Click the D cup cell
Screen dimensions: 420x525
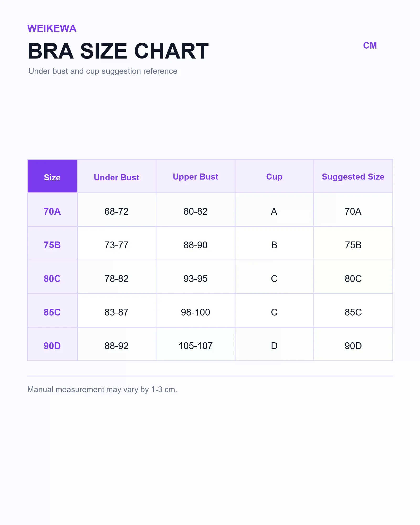click(274, 344)
